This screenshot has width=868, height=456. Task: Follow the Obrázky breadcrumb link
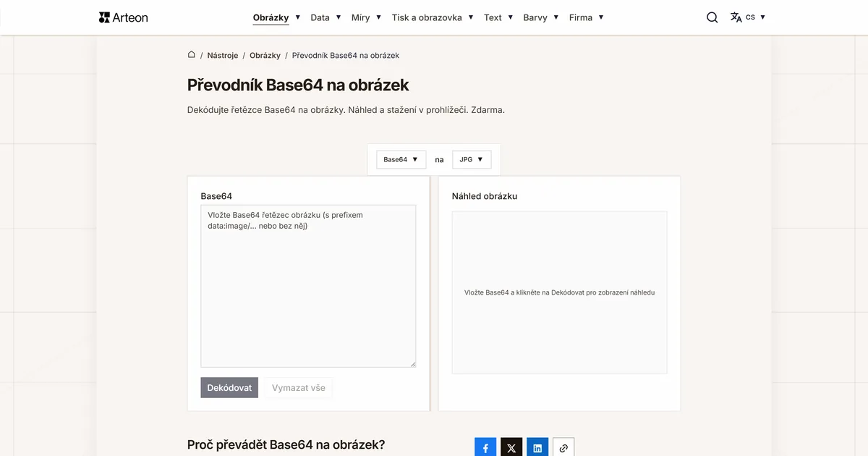(x=265, y=56)
